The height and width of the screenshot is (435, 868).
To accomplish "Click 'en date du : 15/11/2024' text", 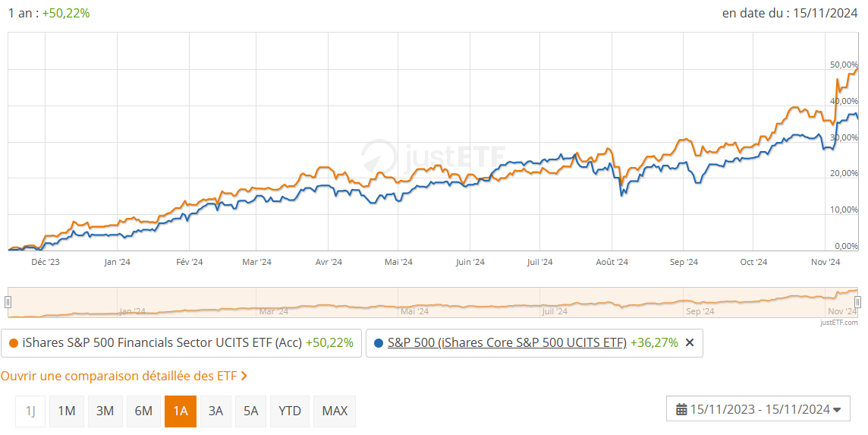I will (790, 14).
